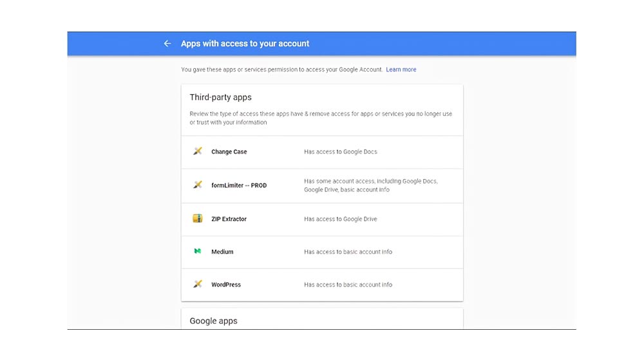Click the ZIP Extractor app icon

coord(198,218)
